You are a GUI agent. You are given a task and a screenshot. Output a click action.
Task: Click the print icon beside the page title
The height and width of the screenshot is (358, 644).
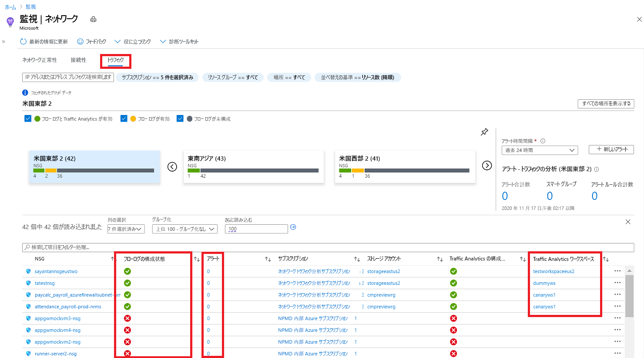[93, 19]
